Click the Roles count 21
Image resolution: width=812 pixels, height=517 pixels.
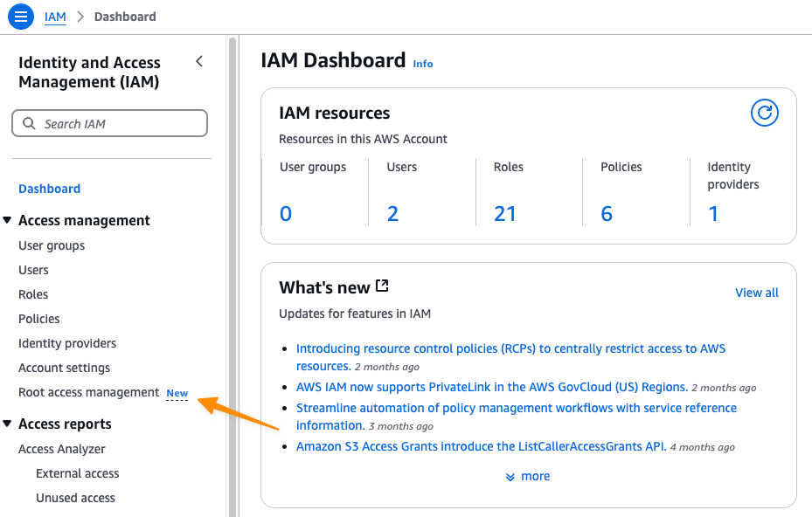coord(505,213)
